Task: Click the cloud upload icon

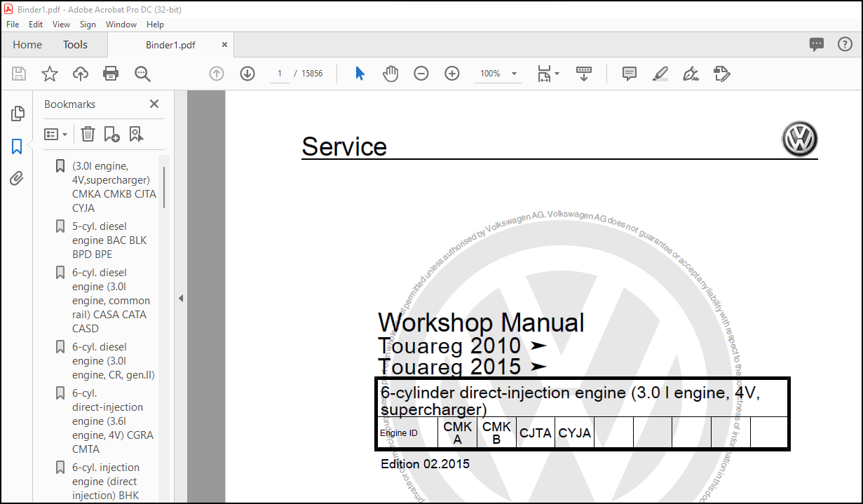Action: point(81,74)
